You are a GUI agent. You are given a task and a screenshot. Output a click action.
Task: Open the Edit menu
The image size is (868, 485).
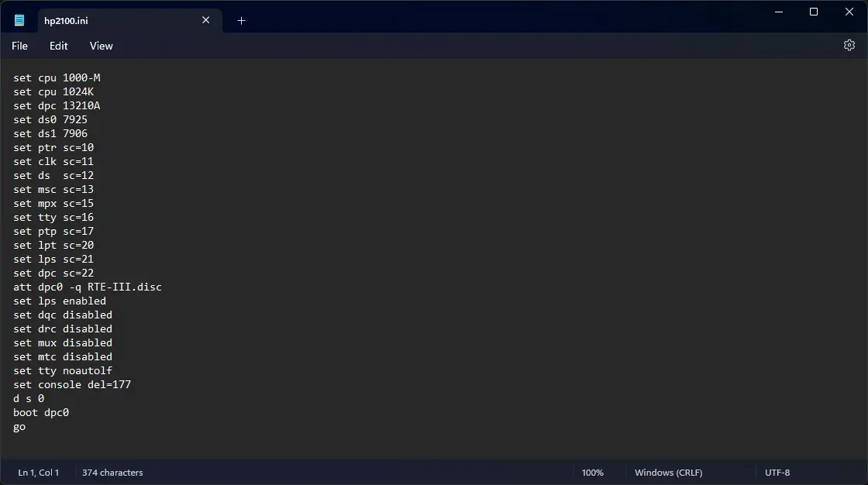58,46
